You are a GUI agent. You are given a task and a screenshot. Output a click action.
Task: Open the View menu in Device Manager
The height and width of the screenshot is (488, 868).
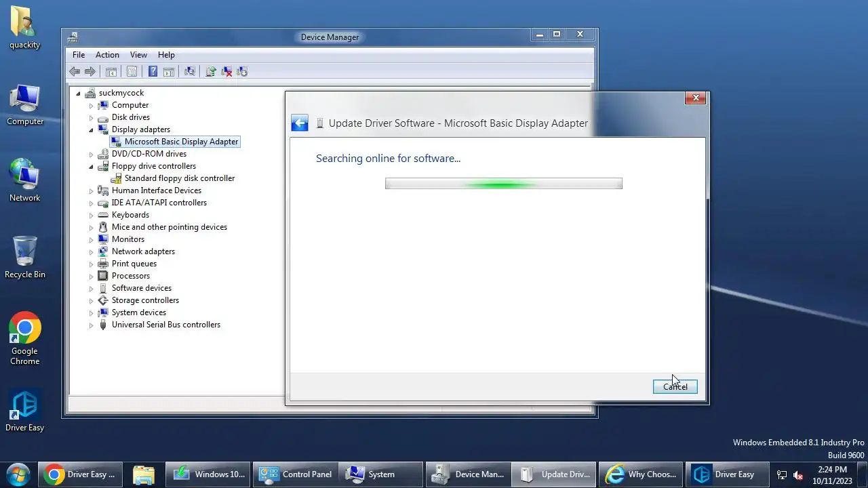coord(138,55)
